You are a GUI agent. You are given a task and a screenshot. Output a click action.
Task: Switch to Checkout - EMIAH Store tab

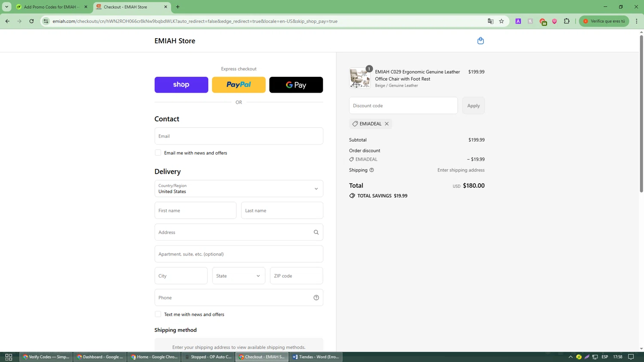[x=131, y=7]
